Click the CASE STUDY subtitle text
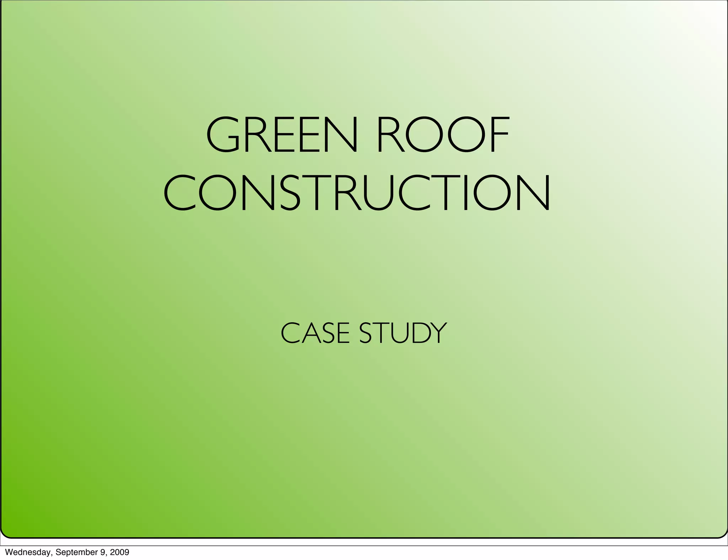This screenshot has width=728, height=560. (x=363, y=333)
